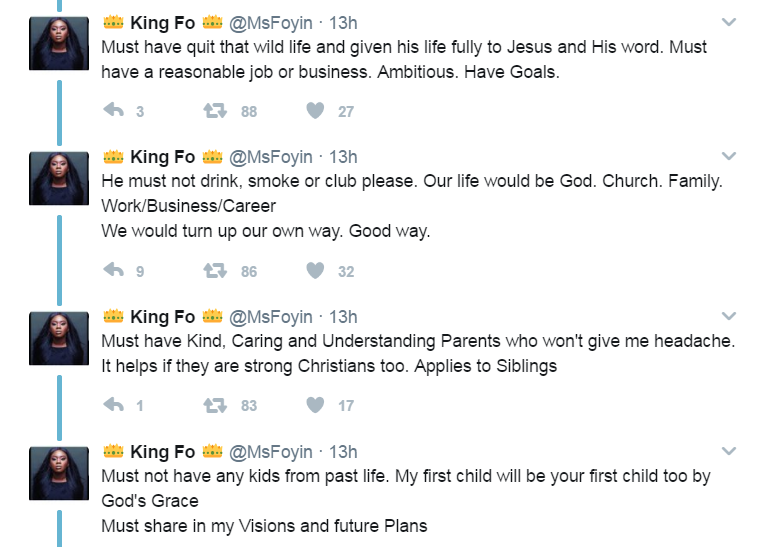Click the avatar beside "Must not have any kids" tweet
The height and width of the screenshot is (547, 759).
tap(60, 474)
